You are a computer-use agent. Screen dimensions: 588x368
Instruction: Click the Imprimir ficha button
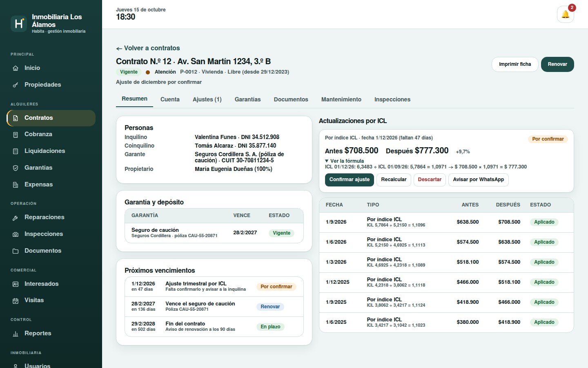pyautogui.click(x=515, y=64)
